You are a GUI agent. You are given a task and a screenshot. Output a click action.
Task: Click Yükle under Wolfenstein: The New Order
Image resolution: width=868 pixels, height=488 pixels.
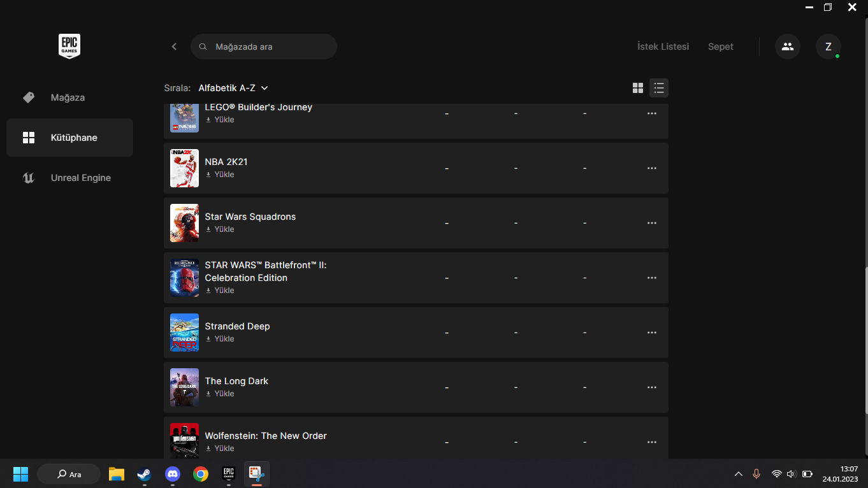click(220, 449)
